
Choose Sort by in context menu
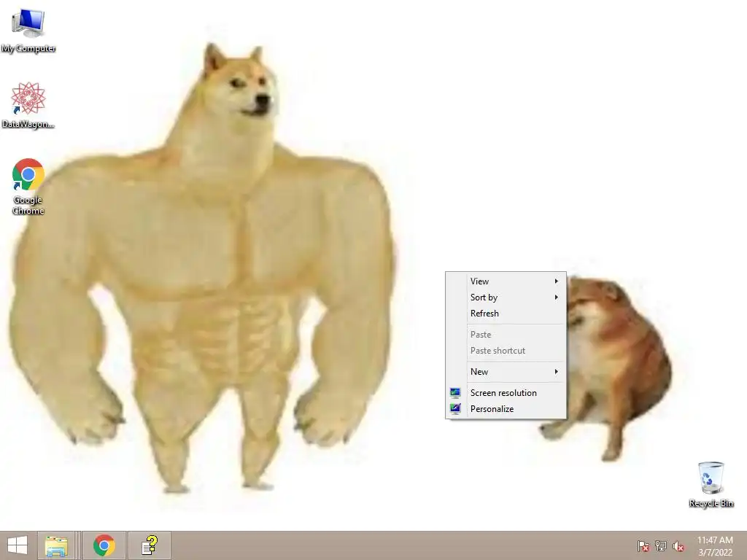pyautogui.click(x=506, y=297)
